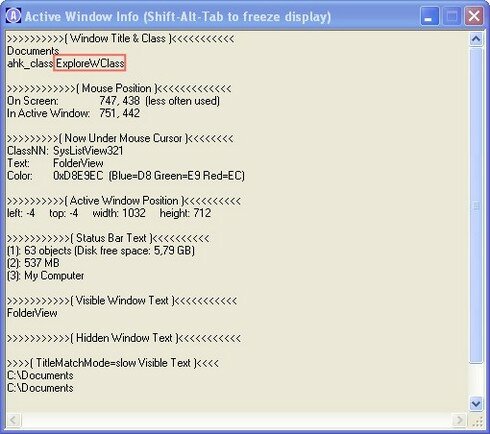Click the horizontal scrollbar right arrow
This screenshot has width=490, height=434.
click(x=459, y=420)
